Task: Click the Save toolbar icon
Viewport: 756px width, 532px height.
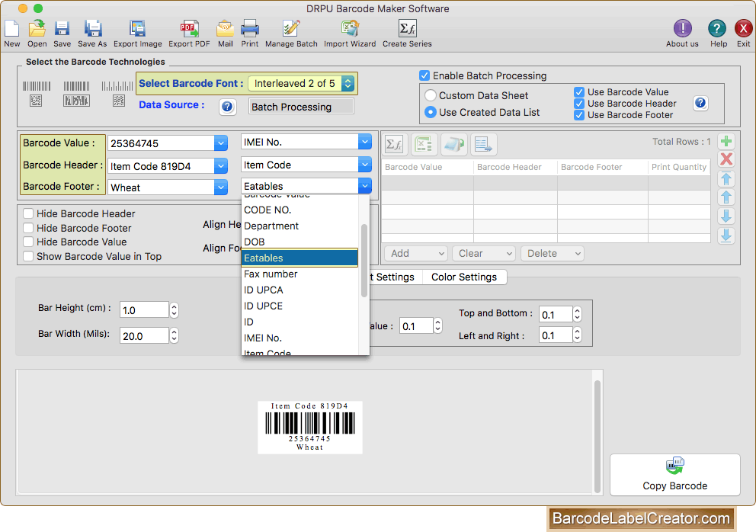Action: (62, 28)
